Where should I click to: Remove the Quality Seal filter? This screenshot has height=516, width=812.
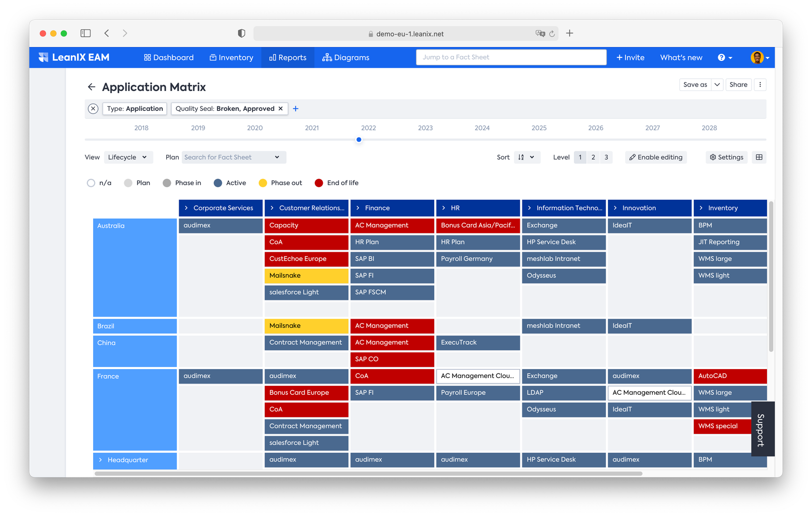(280, 109)
